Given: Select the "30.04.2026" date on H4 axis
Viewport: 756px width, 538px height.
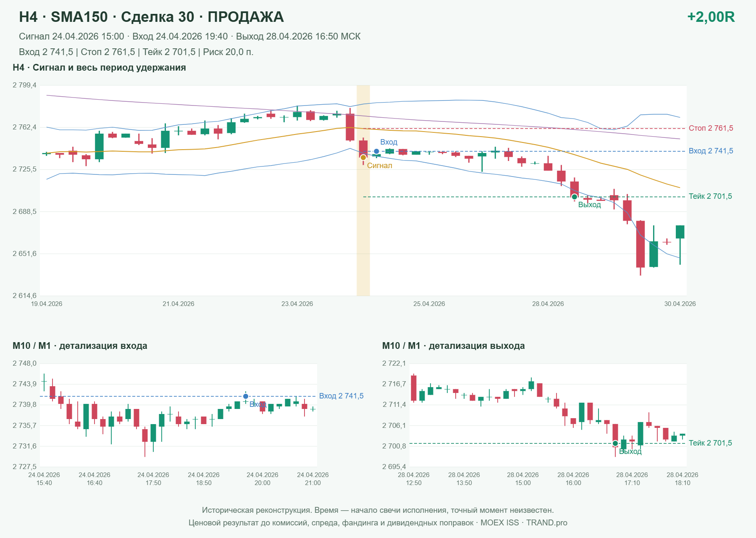Looking at the screenshot, I should pos(680,304).
